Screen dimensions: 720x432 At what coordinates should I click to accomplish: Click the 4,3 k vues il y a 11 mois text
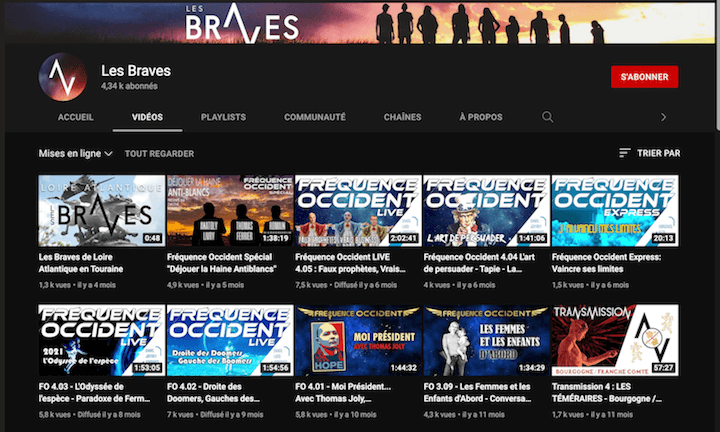coord(464,415)
